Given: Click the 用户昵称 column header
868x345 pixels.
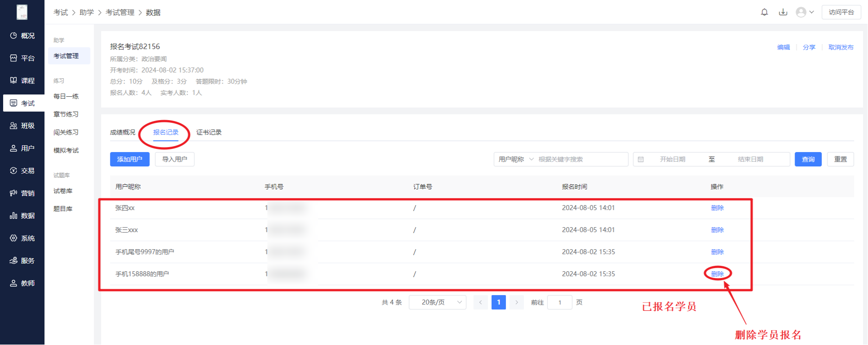Looking at the screenshot, I should click(x=128, y=187).
